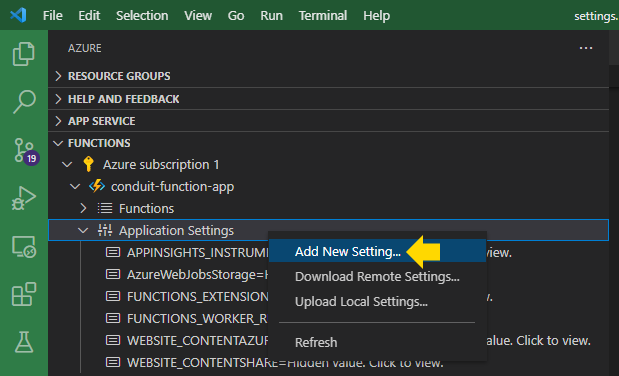
Task: Open the Go menu
Action: click(236, 15)
